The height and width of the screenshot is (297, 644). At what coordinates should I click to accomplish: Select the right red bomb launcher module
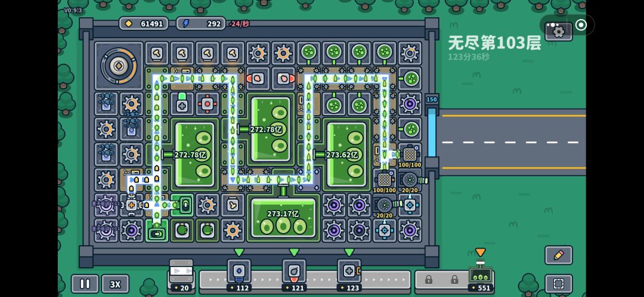[283, 79]
